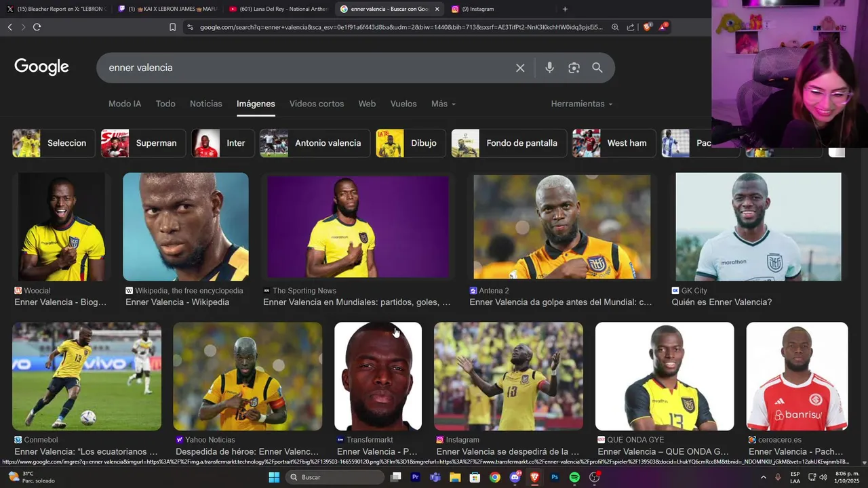
Task: Open Google Chrome from taskbar
Action: (x=495, y=477)
